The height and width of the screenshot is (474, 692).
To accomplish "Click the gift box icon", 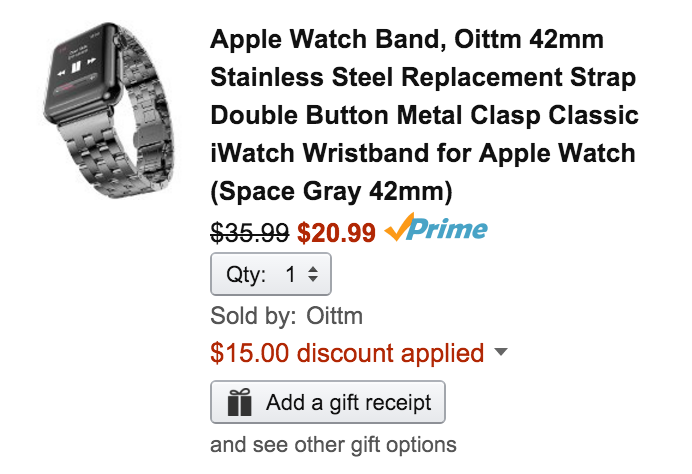I will [239, 403].
